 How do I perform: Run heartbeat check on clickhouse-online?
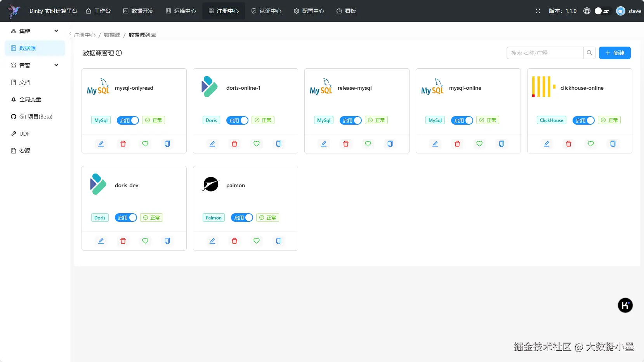(x=591, y=144)
